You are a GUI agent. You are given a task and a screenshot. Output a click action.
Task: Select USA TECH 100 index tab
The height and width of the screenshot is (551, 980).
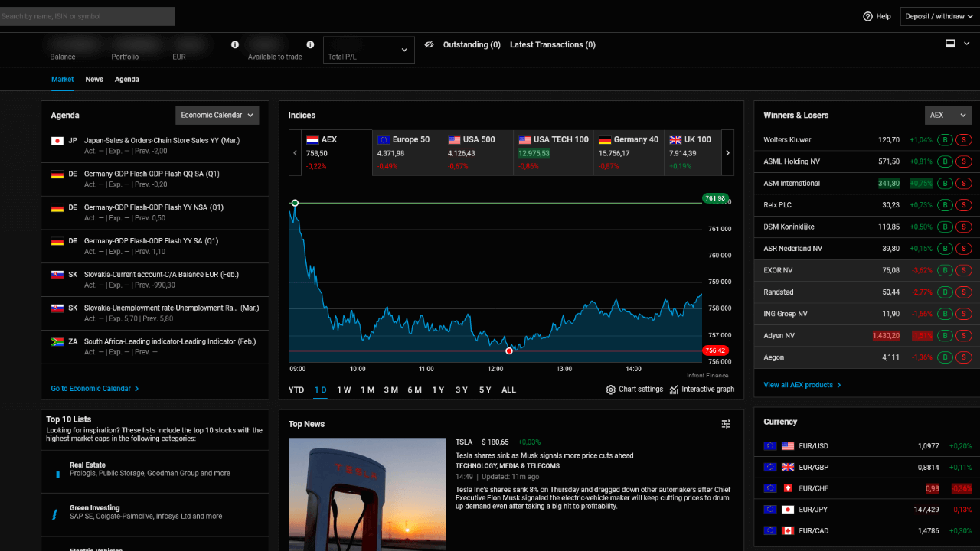(x=554, y=152)
